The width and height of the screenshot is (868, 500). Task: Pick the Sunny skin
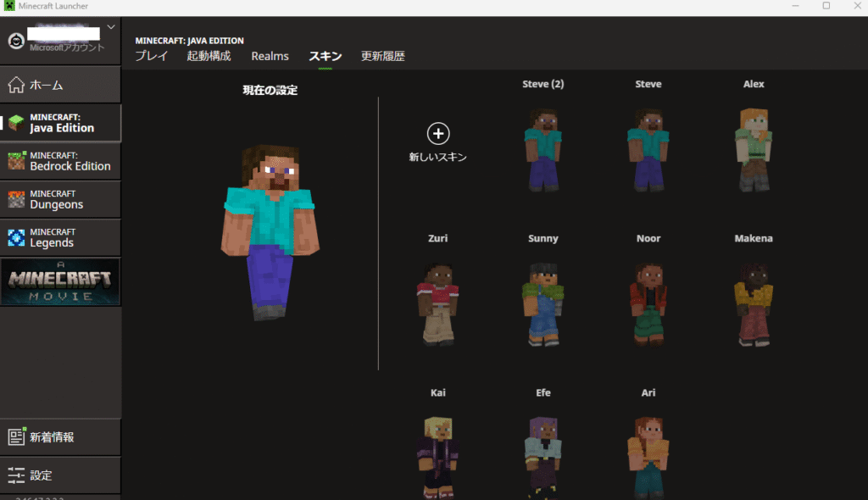point(543,304)
